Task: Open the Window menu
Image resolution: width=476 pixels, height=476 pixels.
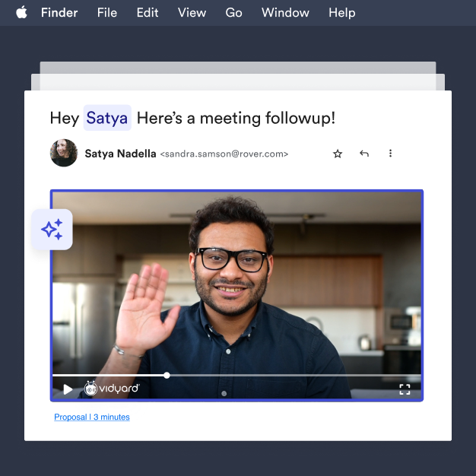Action: click(x=285, y=13)
